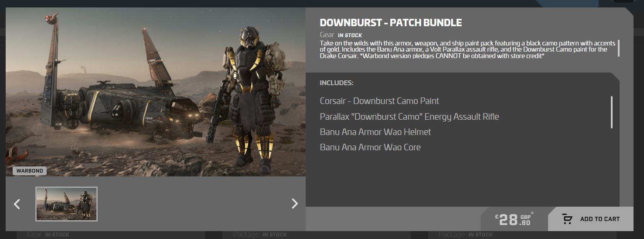Click the 'Gear' category label in popup
Viewport: 644px width, 239px height.
pyautogui.click(x=327, y=35)
